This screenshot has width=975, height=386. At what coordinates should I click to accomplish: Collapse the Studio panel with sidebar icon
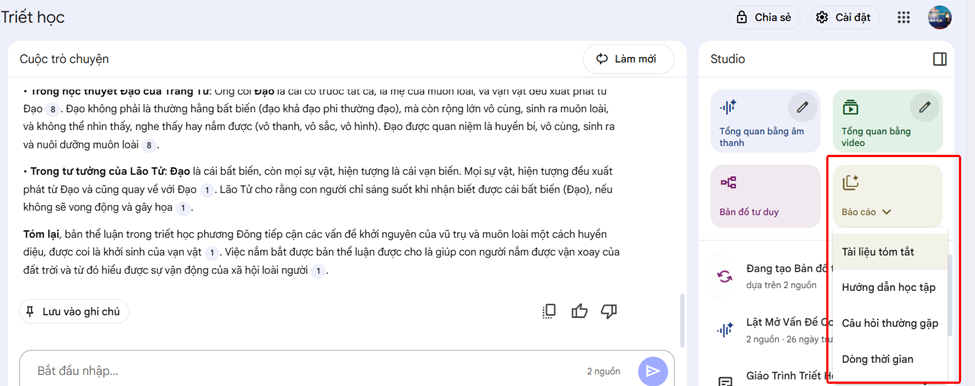pos(940,59)
